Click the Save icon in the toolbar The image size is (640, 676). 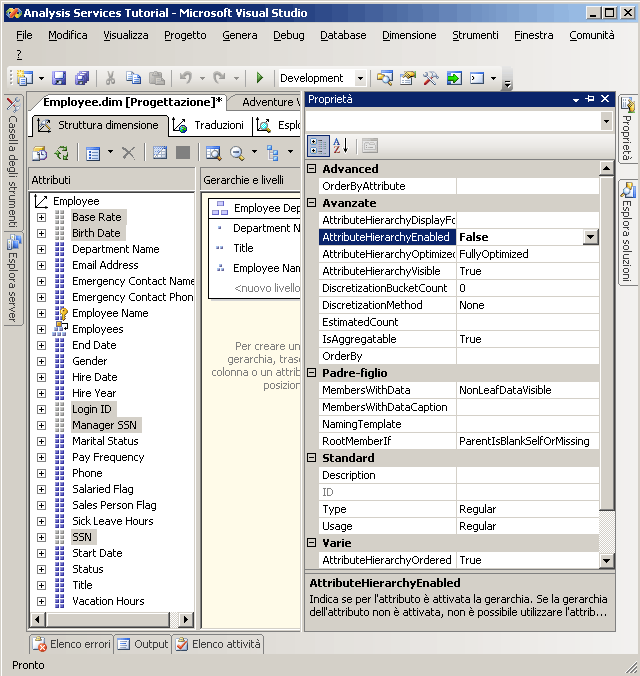[59, 78]
